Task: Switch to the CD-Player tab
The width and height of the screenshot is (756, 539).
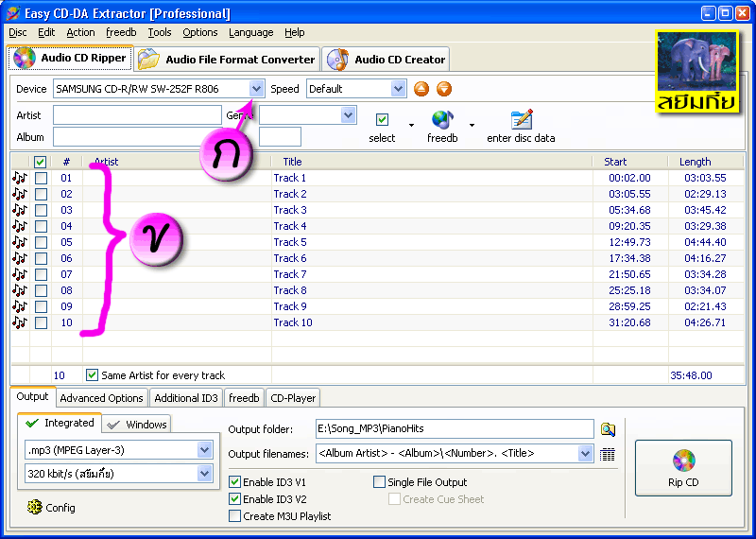Action: pos(293,398)
